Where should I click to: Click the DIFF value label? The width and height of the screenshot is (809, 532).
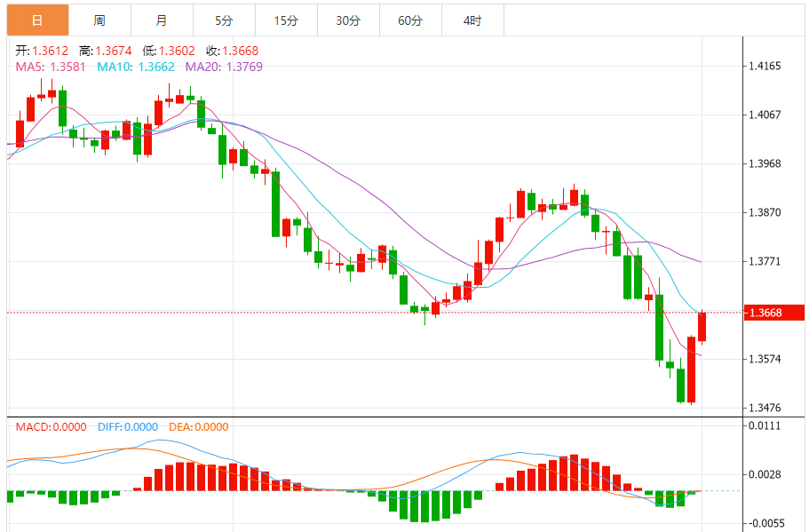(x=127, y=427)
